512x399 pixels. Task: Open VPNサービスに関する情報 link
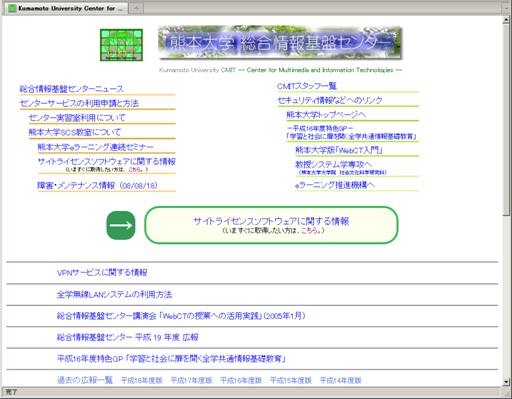click(102, 273)
